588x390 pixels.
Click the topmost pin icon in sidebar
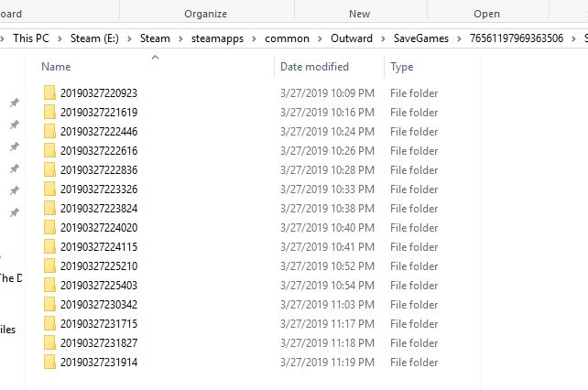[x=15, y=103]
